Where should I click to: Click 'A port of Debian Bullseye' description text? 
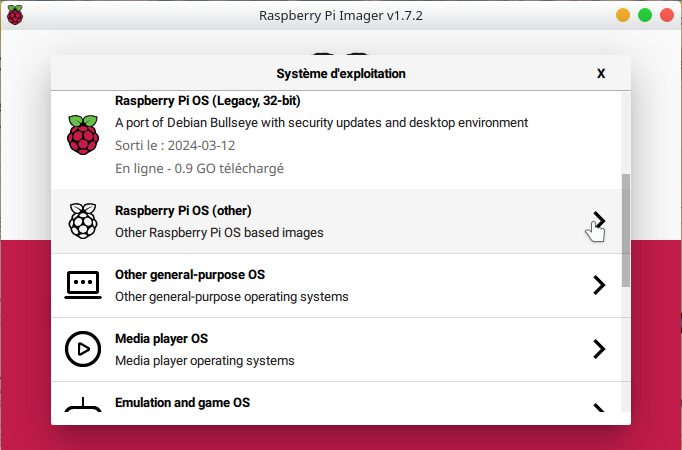[x=321, y=123]
